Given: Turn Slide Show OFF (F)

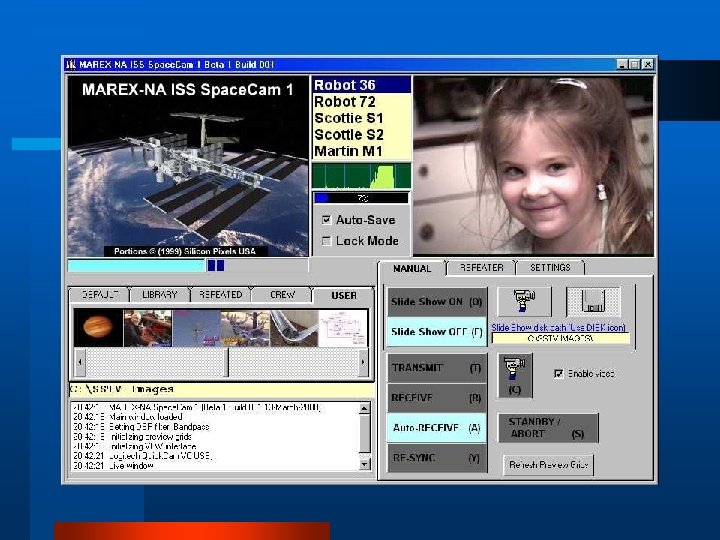Looking at the screenshot, I should tap(436, 332).
